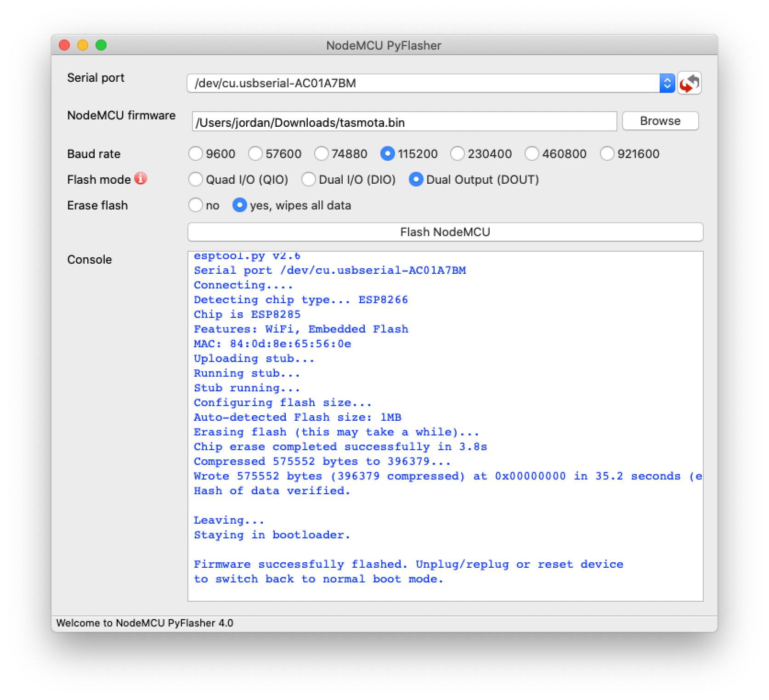This screenshot has width=769, height=700.
Task: Click 'Leaving...' console line
Action: tap(229, 520)
